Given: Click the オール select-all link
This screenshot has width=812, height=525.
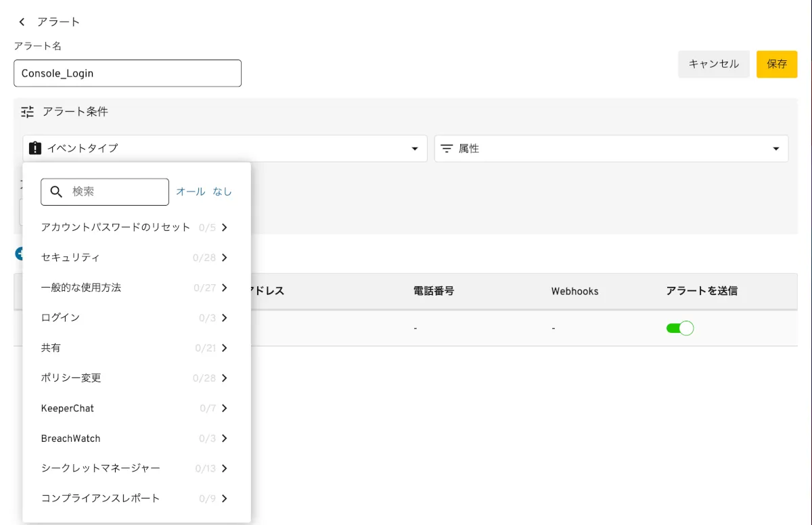Looking at the screenshot, I should [x=190, y=192].
